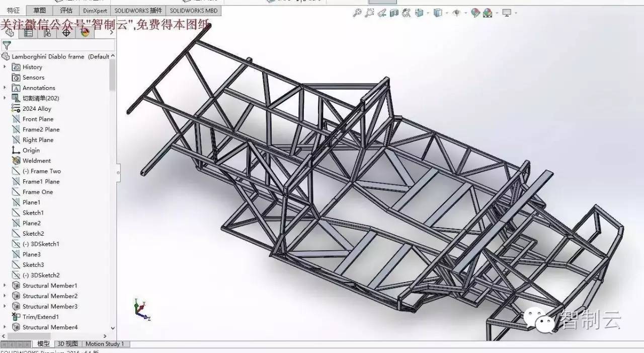Select the Origin item
644x353 pixels.
(x=26, y=151)
